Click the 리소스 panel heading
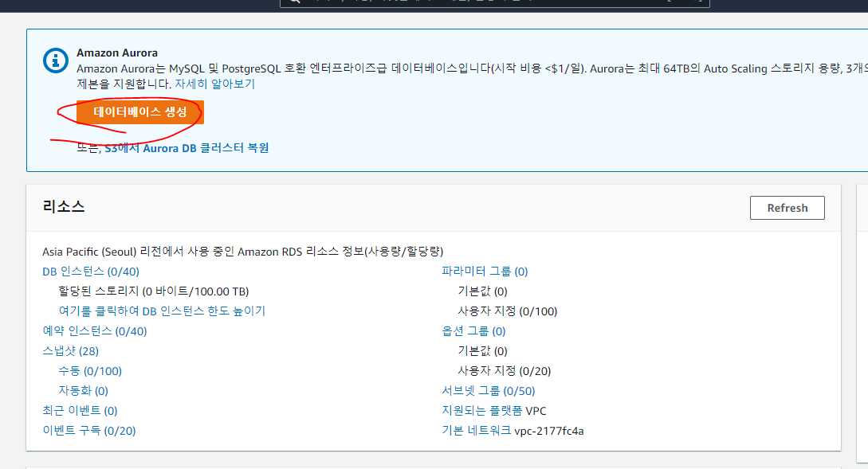The width and height of the screenshot is (868, 469). 64,207
